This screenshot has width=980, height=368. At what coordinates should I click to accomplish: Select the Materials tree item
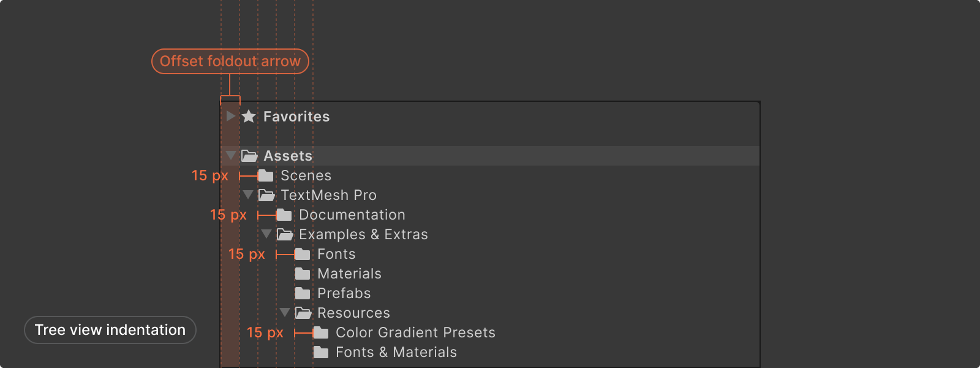tap(349, 274)
